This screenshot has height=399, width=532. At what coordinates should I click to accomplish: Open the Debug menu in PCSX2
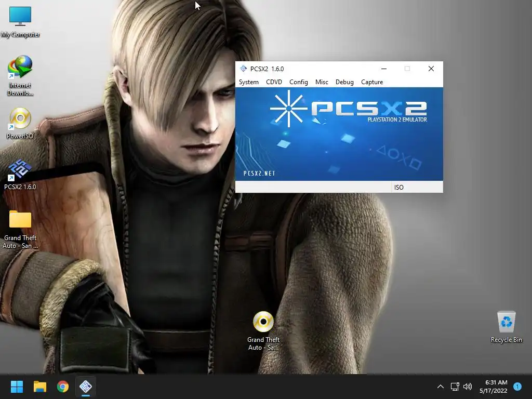(x=344, y=82)
